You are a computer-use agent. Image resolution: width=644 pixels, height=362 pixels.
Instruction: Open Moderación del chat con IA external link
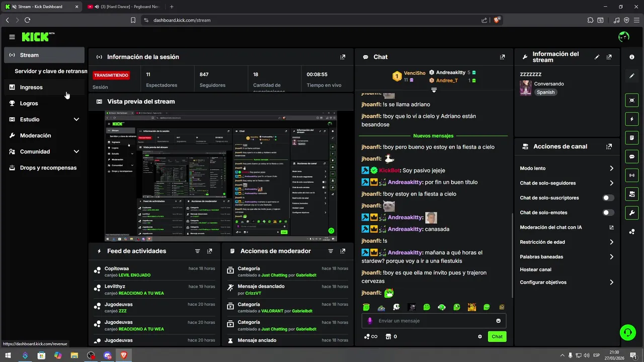pos(612,227)
